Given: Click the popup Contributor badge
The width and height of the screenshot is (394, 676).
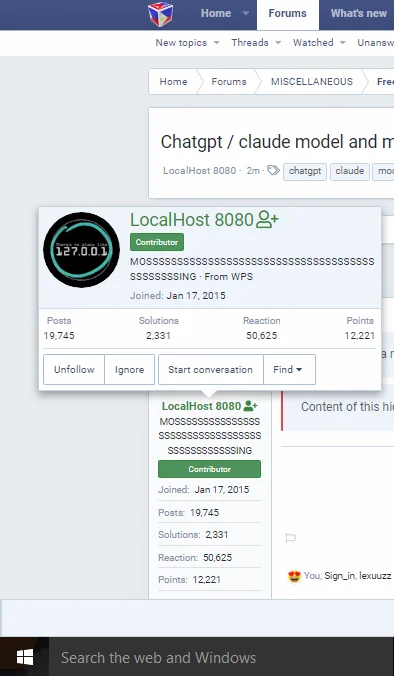Looking at the screenshot, I should (x=157, y=242).
